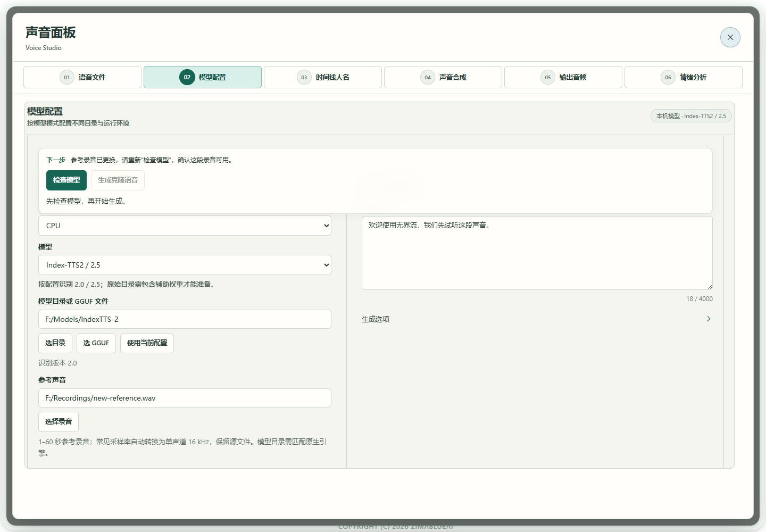Viewport: 766px width, 532px height.
Task: Click the 模型目录或 GGUF 文件 label
Action: (73, 301)
